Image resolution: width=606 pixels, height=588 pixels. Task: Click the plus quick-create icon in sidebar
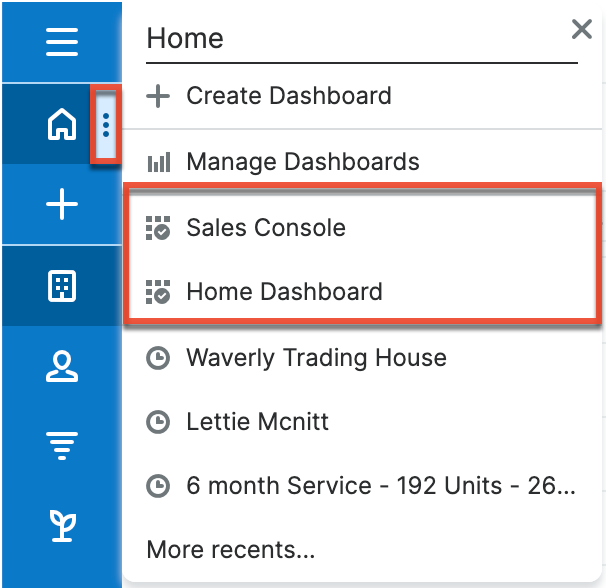click(x=61, y=206)
